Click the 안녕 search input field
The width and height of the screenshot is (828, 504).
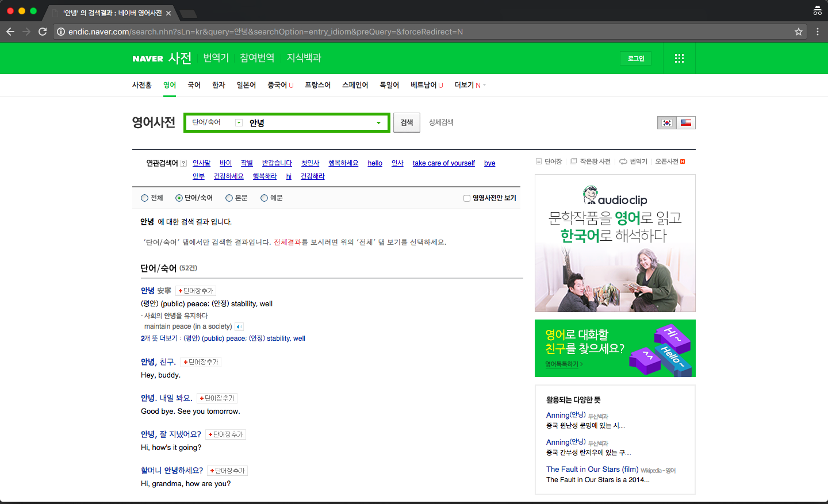coord(310,122)
